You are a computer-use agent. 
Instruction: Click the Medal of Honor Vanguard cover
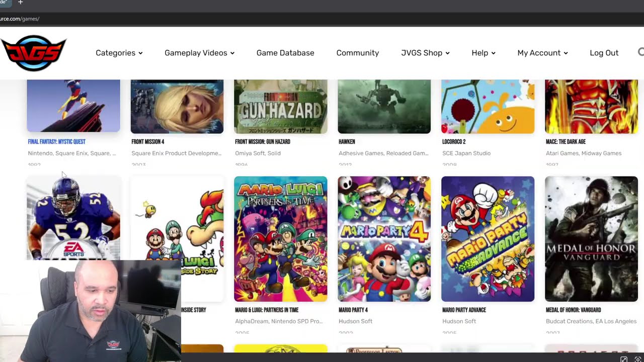[x=592, y=239]
